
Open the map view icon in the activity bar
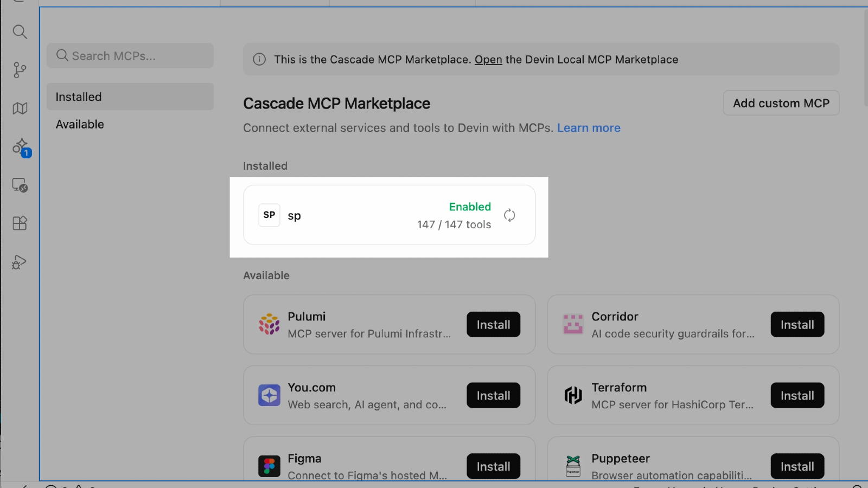point(20,108)
